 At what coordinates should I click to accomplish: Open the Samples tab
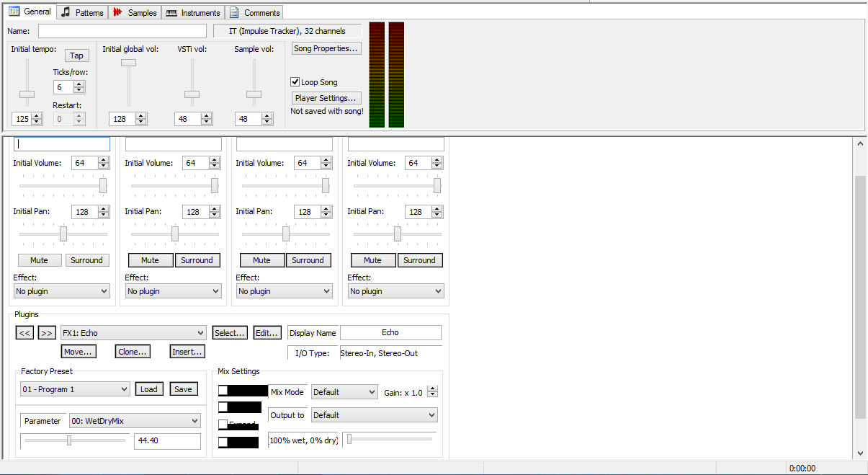click(x=135, y=12)
